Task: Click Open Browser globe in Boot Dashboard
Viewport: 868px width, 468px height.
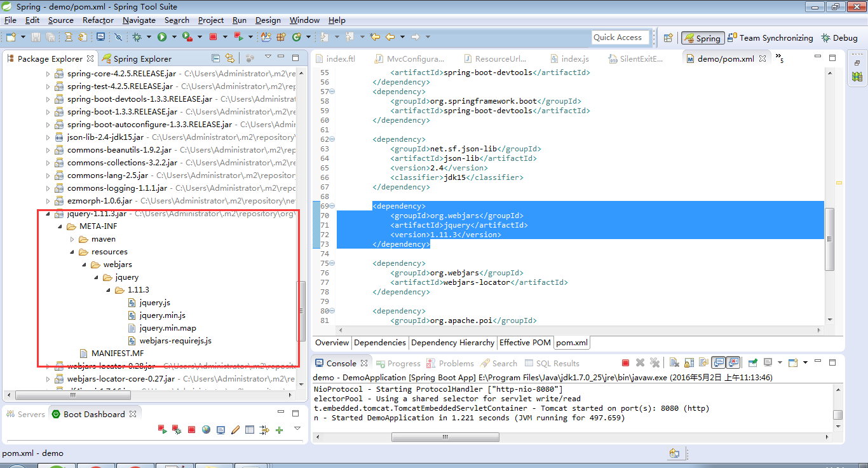Action: pyautogui.click(x=206, y=430)
